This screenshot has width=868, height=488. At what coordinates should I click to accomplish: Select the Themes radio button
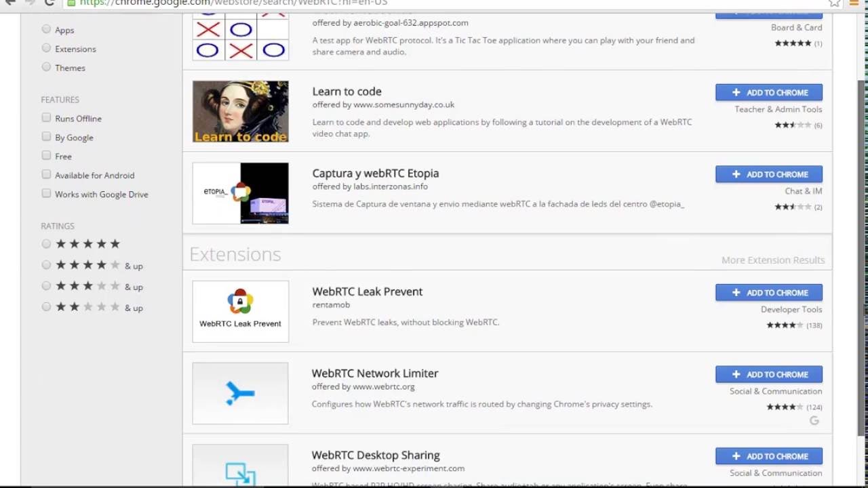coord(46,67)
